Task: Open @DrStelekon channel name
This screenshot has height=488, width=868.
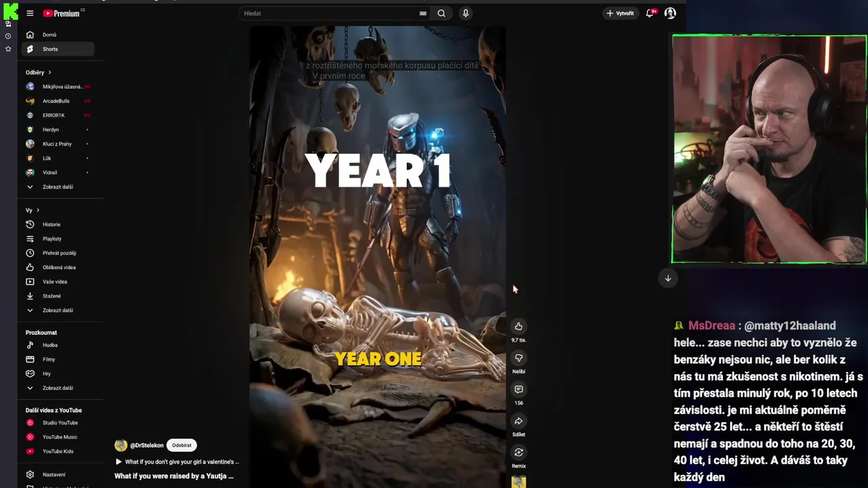Action: (x=146, y=445)
